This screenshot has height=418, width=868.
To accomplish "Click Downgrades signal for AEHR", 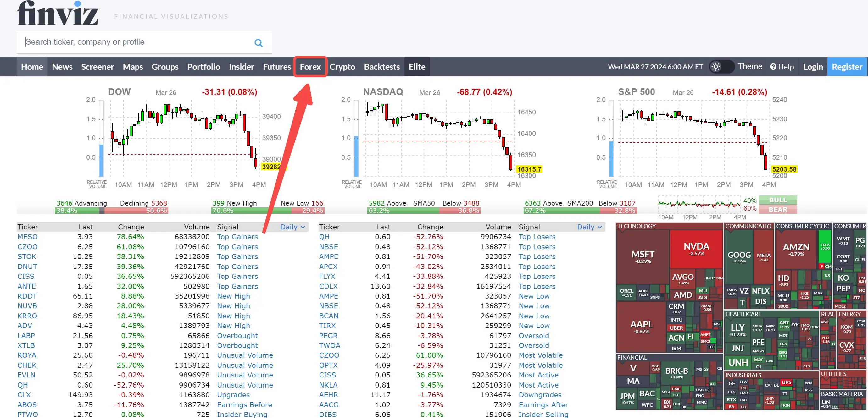I will (540, 395).
